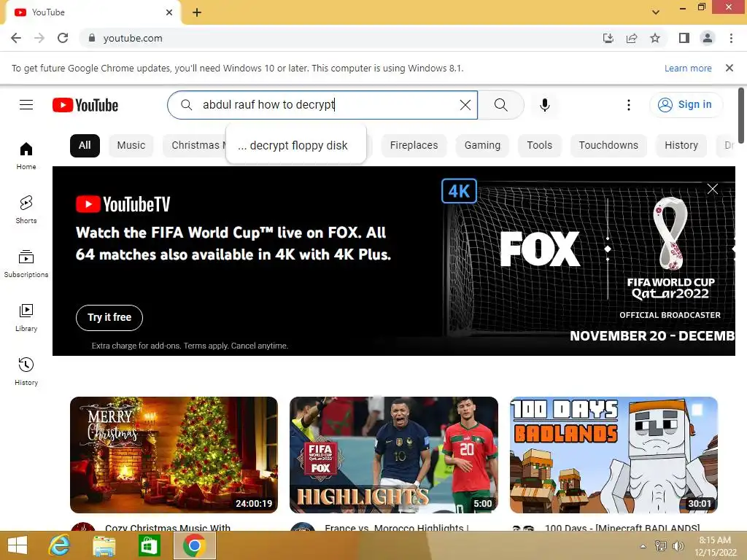Open Internet Explorer from the taskbar
Viewport: 747px width, 560px height.
pos(59,545)
